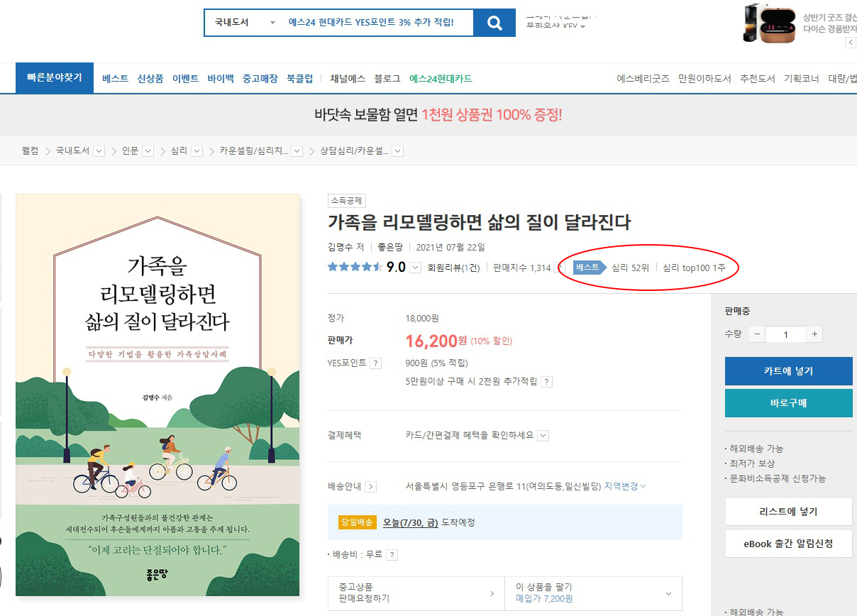The image size is (857, 616).
Task: Click the 바로구매 button
Action: 789,403
